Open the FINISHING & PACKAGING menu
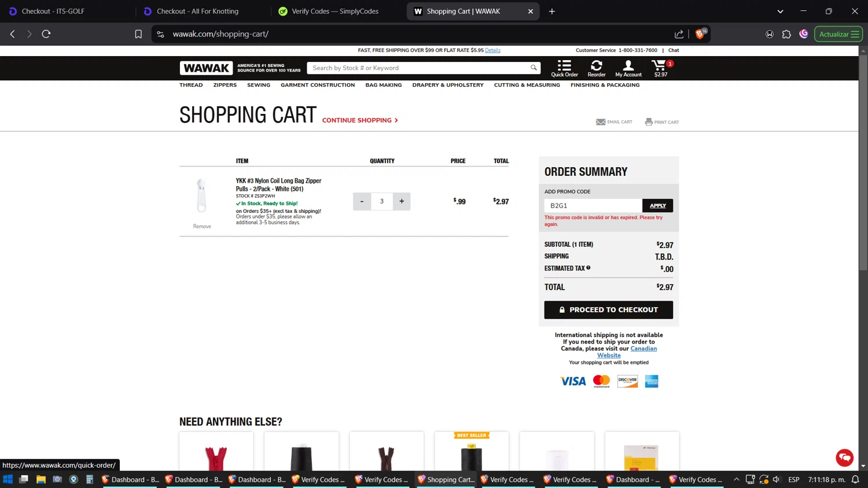The width and height of the screenshot is (868, 488). click(x=605, y=85)
